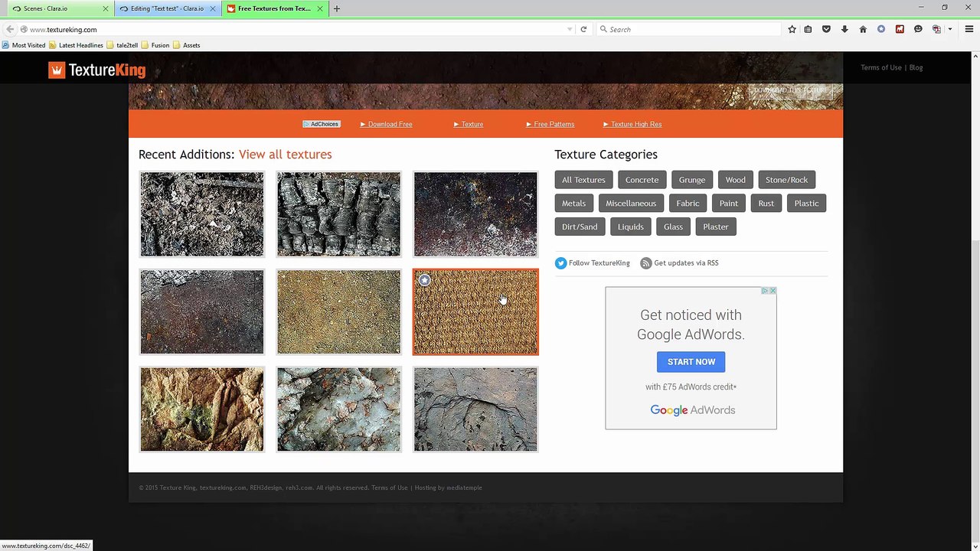Click the RSS updates icon
The width and height of the screenshot is (980, 551).
[x=646, y=263]
